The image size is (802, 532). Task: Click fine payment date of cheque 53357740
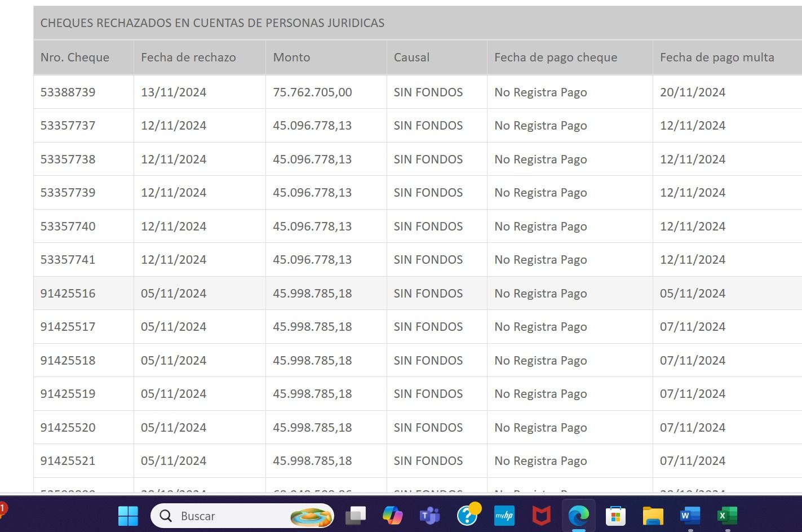(x=693, y=226)
